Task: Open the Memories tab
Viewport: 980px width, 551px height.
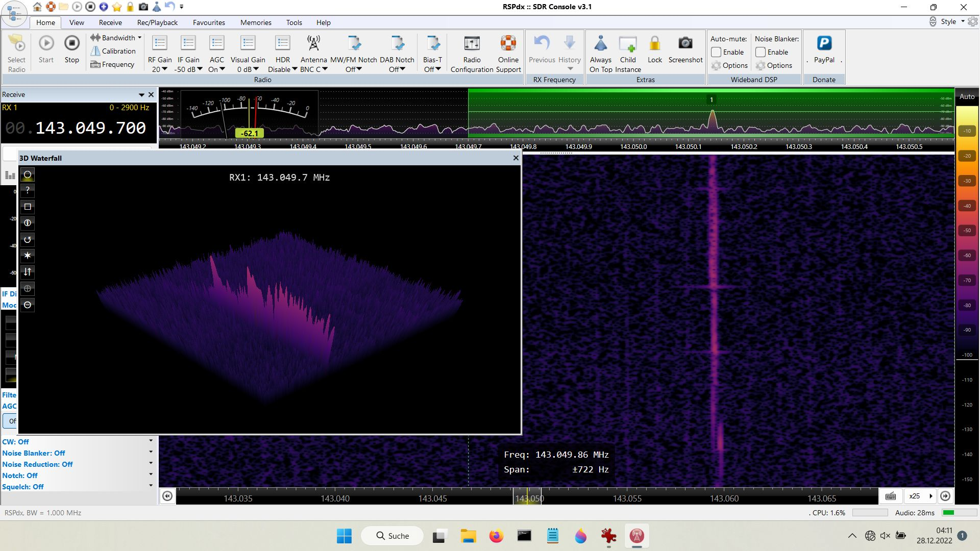Action: click(256, 22)
